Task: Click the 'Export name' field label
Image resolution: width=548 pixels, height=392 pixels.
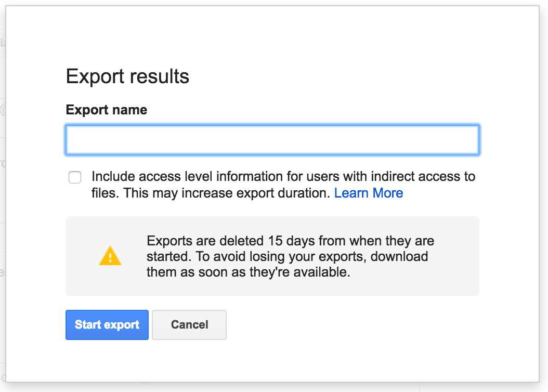Action: pyautogui.click(x=107, y=110)
